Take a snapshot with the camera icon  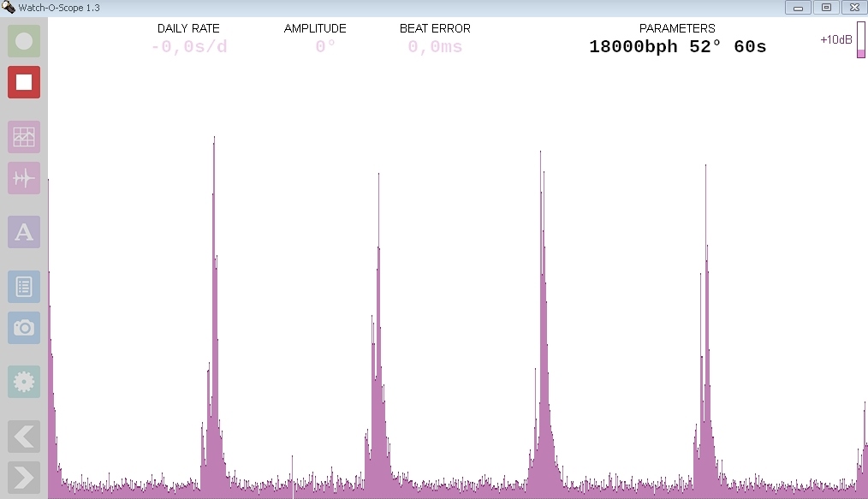(24, 328)
